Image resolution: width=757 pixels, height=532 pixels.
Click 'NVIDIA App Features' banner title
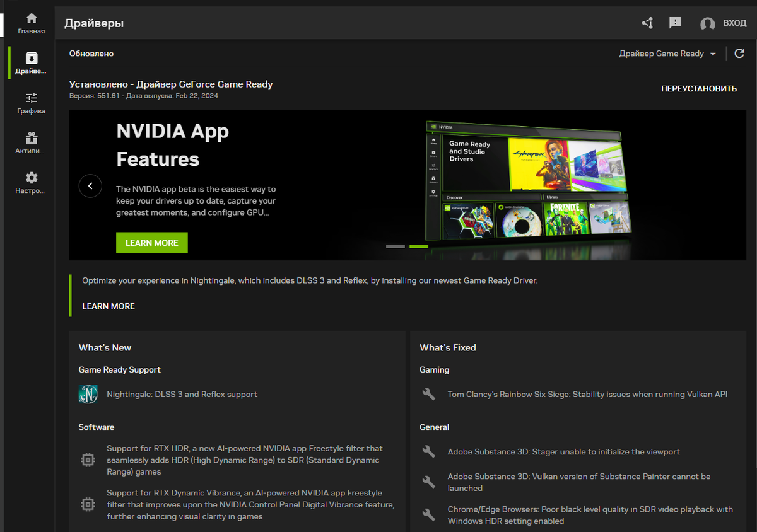[173, 145]
